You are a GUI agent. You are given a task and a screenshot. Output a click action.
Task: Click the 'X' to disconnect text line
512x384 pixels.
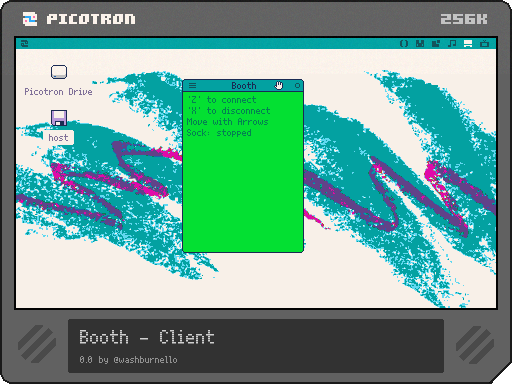(229, 111)
